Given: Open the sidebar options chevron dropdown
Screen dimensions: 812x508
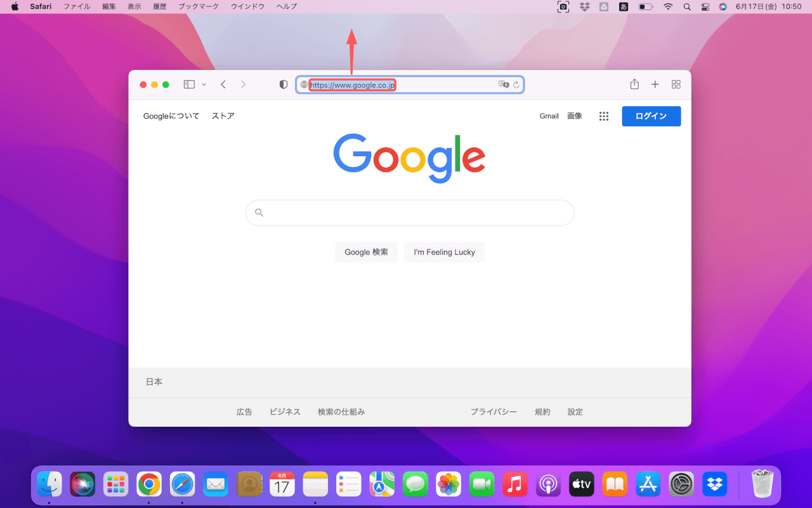Looking at the screenshot, I should (204, 84).
